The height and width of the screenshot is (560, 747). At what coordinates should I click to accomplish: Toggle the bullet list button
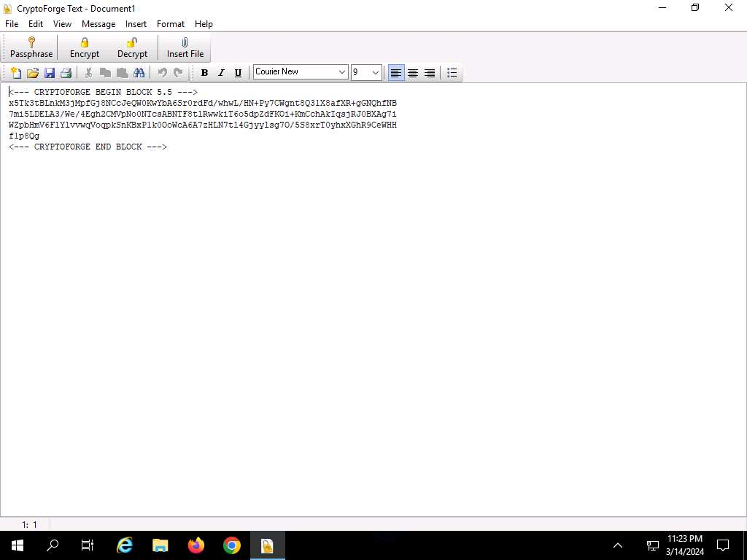tap(452, 73)
